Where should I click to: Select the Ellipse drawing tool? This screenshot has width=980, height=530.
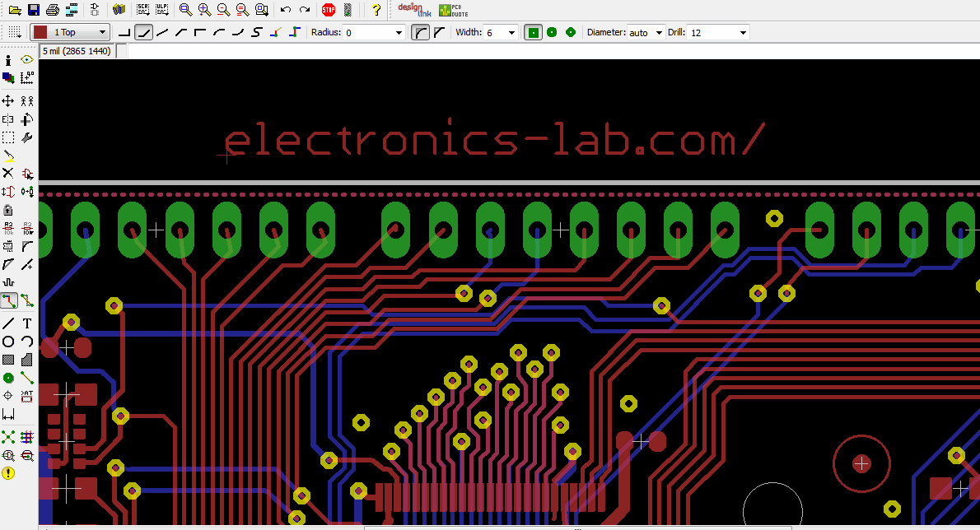[8, 341]
